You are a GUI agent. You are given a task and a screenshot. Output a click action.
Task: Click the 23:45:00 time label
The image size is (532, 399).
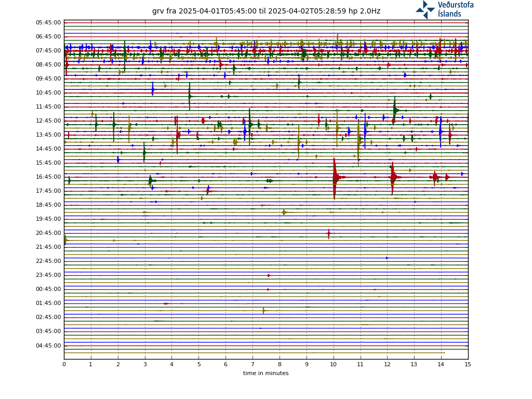pyautogui.click(x=48, y=275)
